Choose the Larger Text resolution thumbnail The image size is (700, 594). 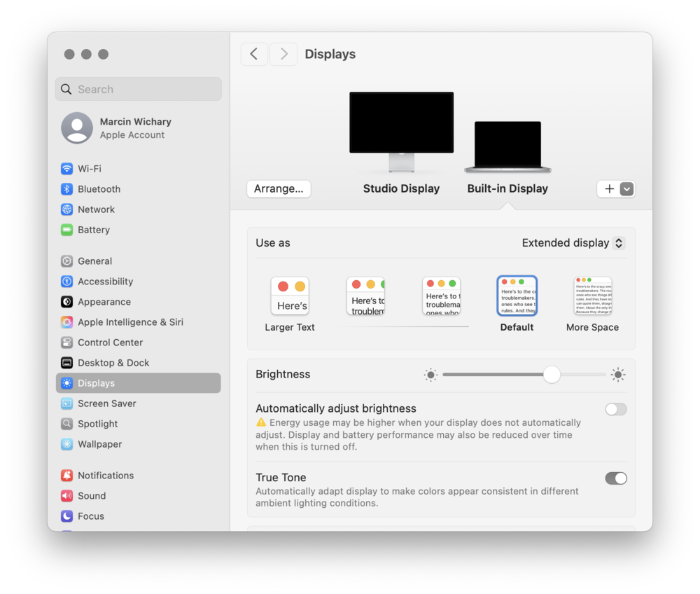[x=290, y=296]
